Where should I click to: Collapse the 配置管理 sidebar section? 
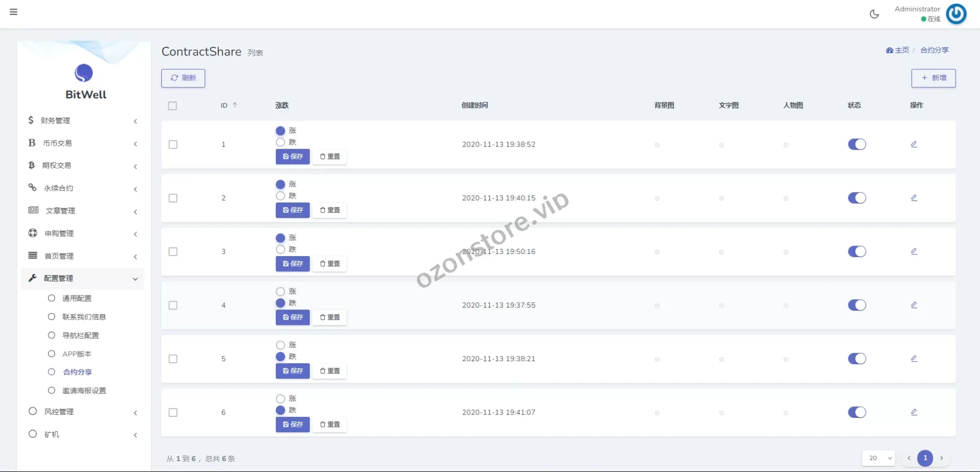(83, 278)
